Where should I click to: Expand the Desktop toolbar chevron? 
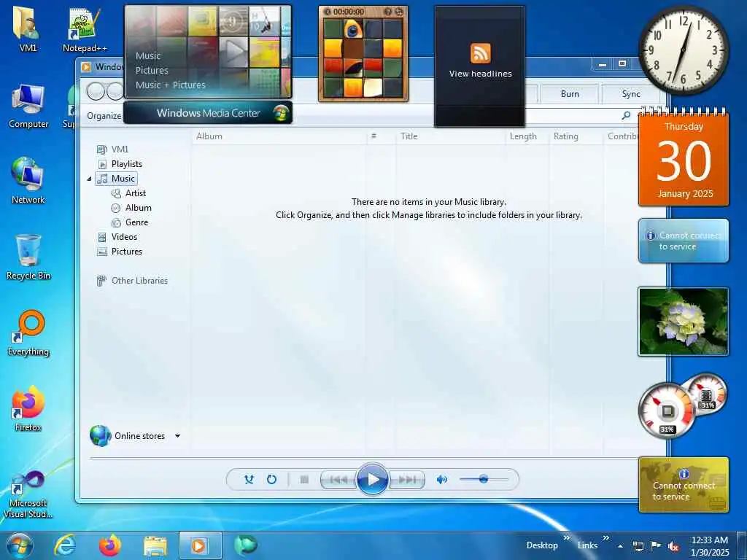567,538
